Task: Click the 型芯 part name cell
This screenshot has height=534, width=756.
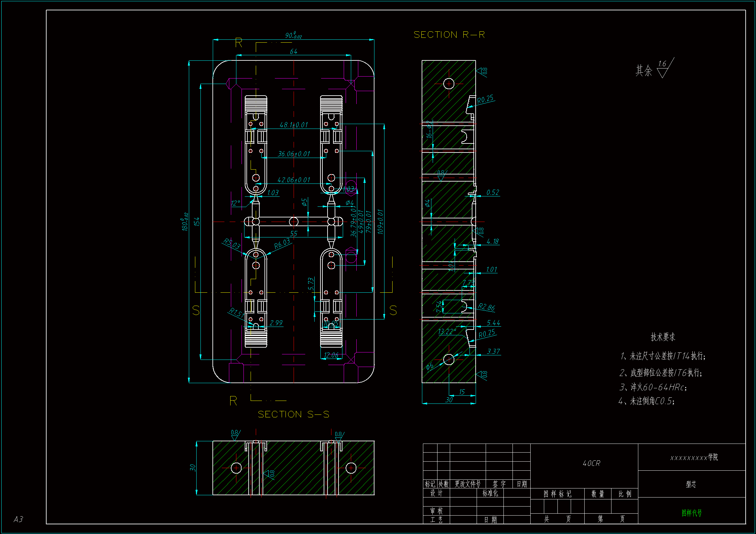Action: coord(691,484)
